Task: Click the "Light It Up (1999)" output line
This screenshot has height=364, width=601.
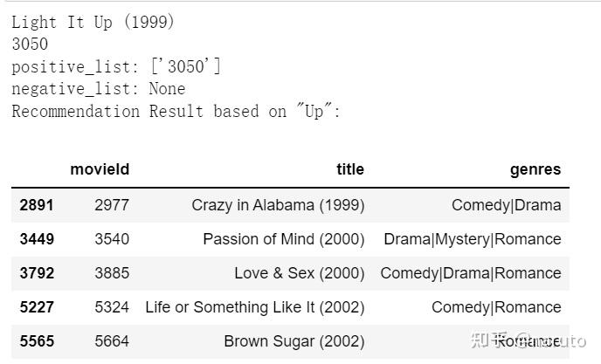Action: [93, 22]
